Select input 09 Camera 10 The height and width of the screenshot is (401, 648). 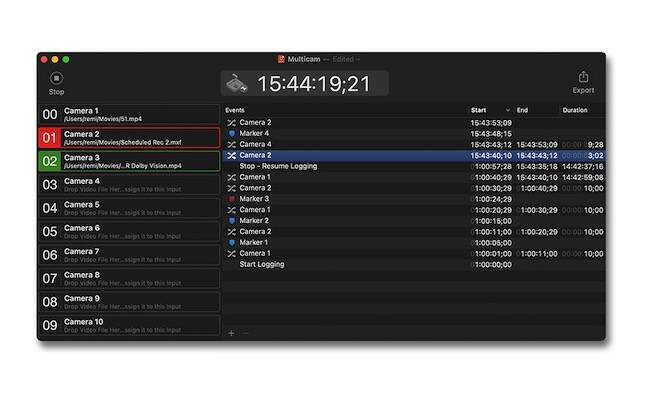(129, 325)
